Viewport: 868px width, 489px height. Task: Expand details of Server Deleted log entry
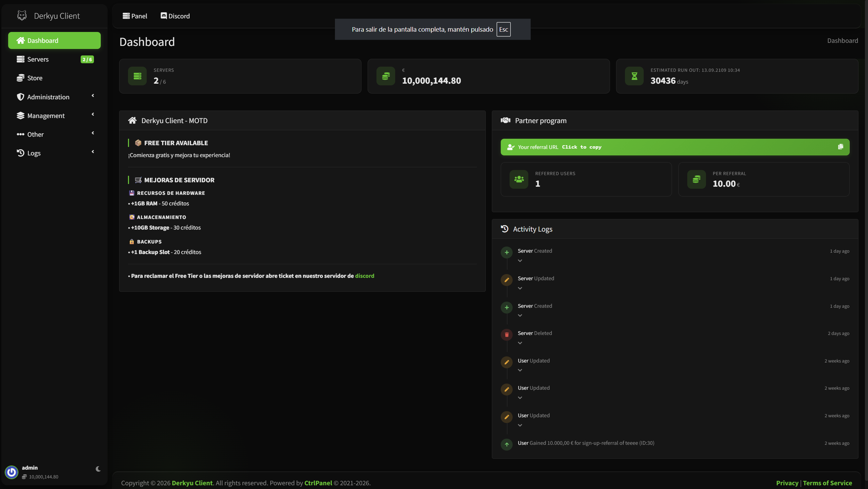point(520,343)
